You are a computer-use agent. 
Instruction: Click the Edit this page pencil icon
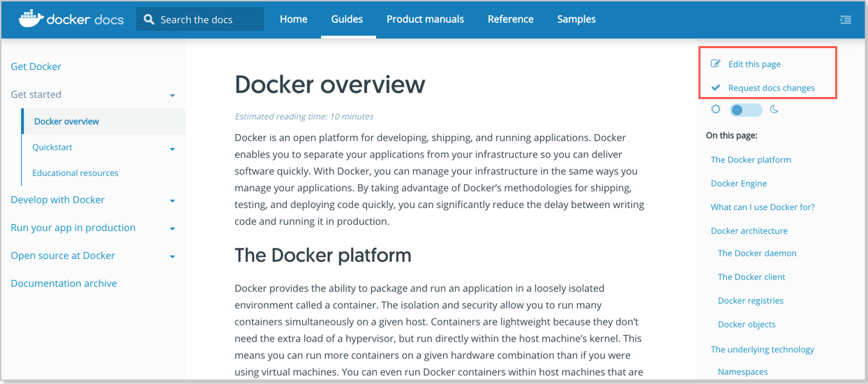pos(715,64)
